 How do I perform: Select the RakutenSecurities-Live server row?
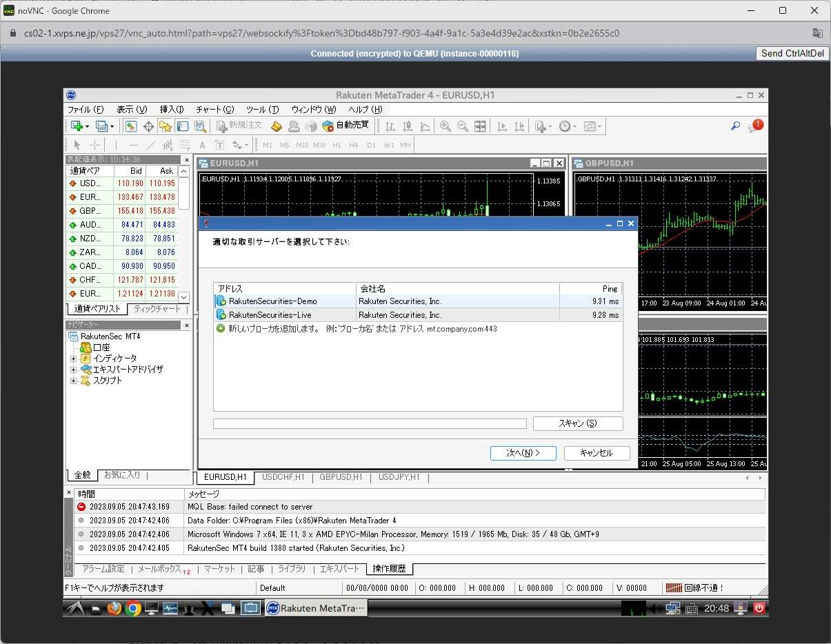click(418, 314)
